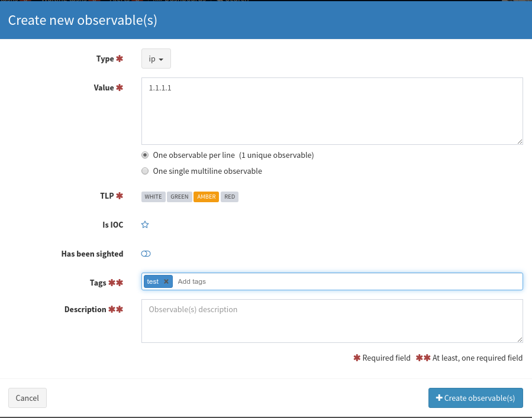This screenshot has height=418, width=532.
Task: Remove the test tag with its x icon
Action: pyautogui.click(x=166, y=281)
